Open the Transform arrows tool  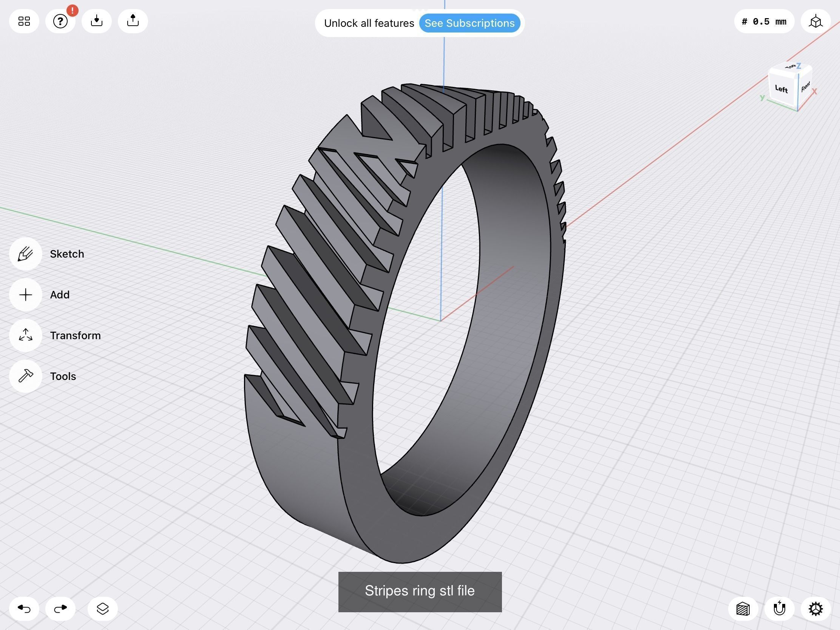25,335
